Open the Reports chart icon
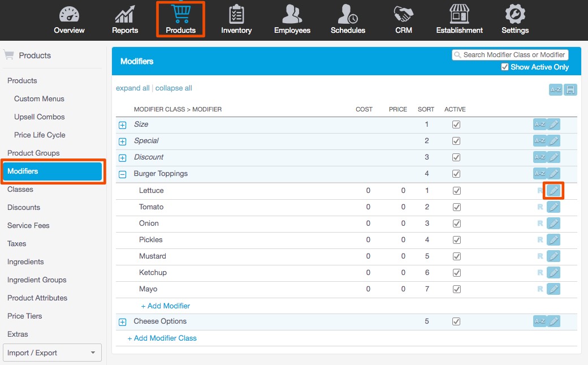This screenshot has width=588, height=365. coord(125,15)
